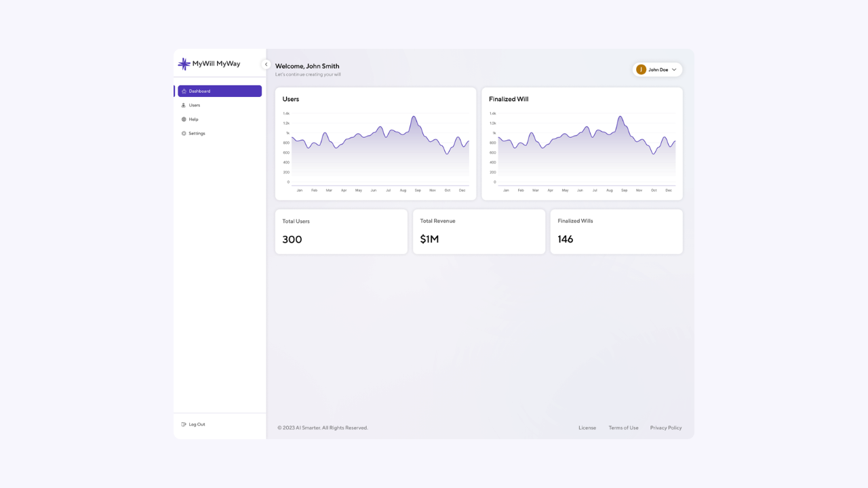Open the License footer link
The image size is (868, 488).
tap(587, 428)
